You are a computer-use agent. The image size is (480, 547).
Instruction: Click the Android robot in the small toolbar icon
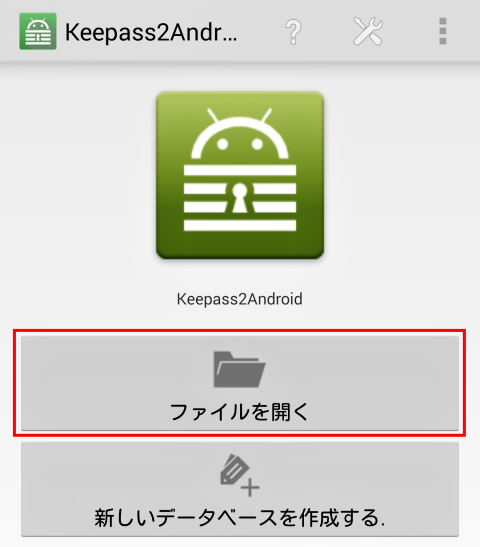click(x=38, y=25)
